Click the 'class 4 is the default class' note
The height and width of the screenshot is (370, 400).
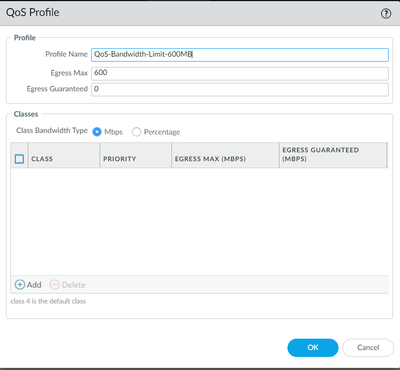(48, 301)
